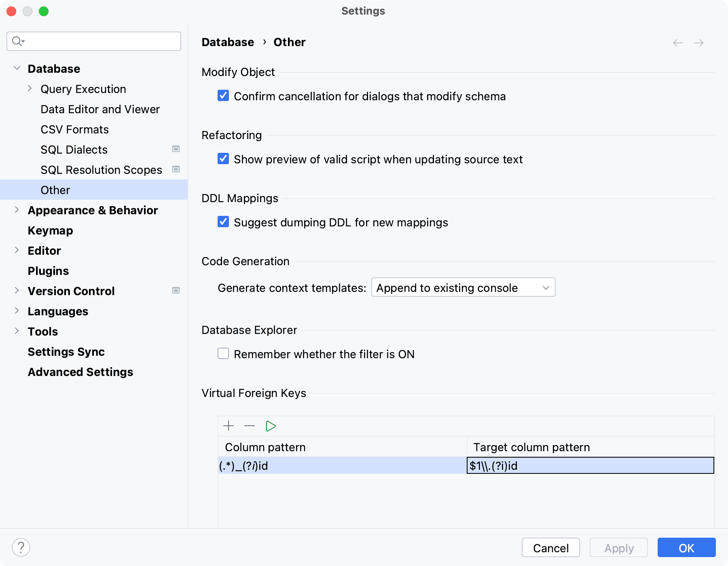This screenshot has height=566, width=728.
Task: Expand the Appearance & Behavior section
Action: pos(17,210)
